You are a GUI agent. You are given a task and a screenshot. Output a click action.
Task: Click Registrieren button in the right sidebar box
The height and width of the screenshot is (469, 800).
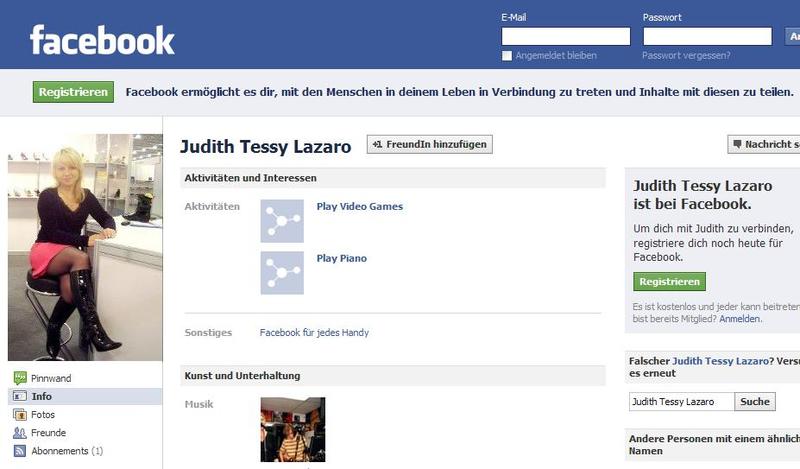[x=669, y=282]
